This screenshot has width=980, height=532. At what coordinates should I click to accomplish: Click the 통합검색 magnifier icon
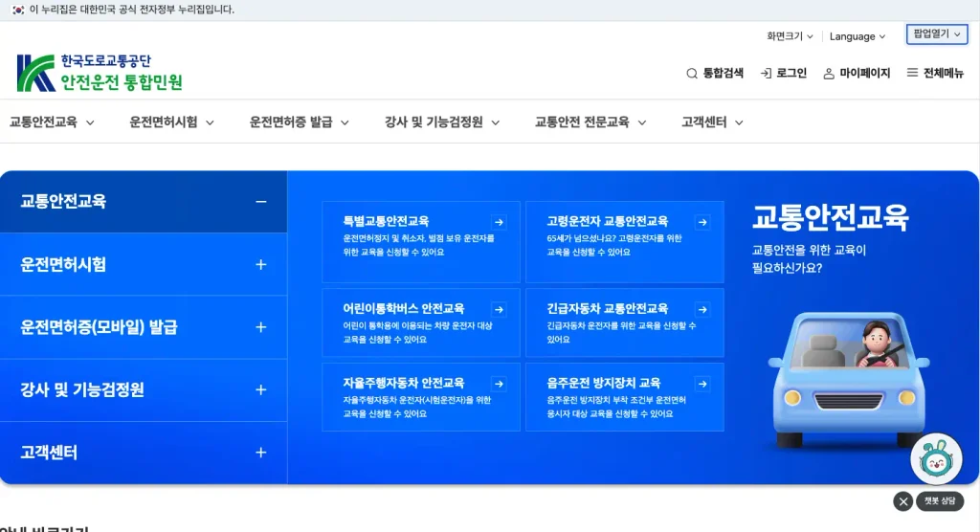pyautogui.click(x=692, y=73)
